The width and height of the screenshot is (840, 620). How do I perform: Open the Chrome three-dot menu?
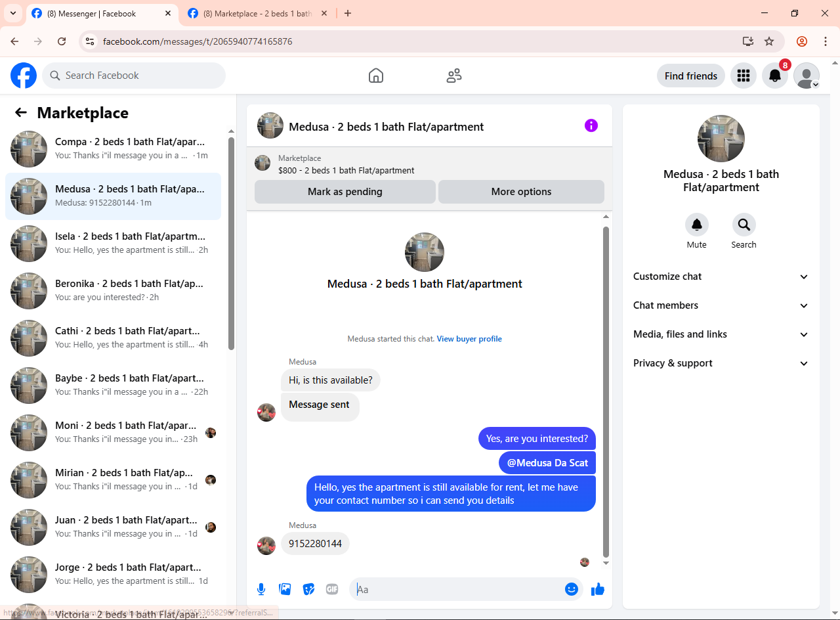826,41
